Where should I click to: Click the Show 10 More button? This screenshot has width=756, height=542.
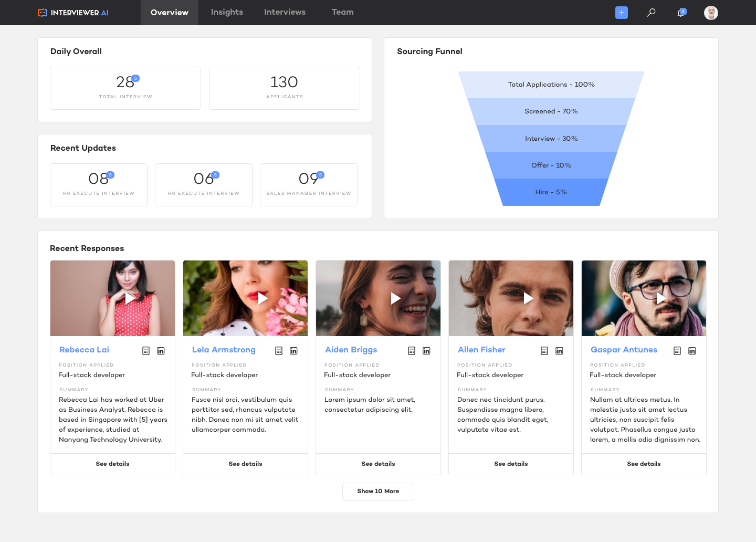pyautogui.click(x=378, y=492)
